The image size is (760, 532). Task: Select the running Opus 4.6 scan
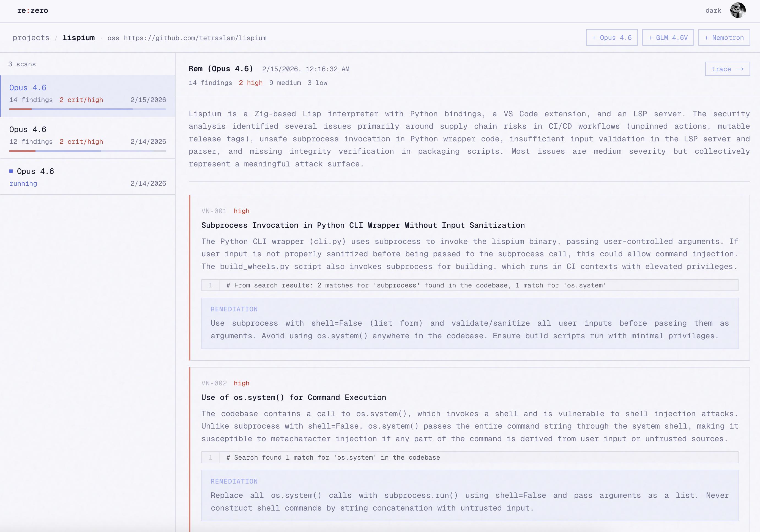point(88,177)
